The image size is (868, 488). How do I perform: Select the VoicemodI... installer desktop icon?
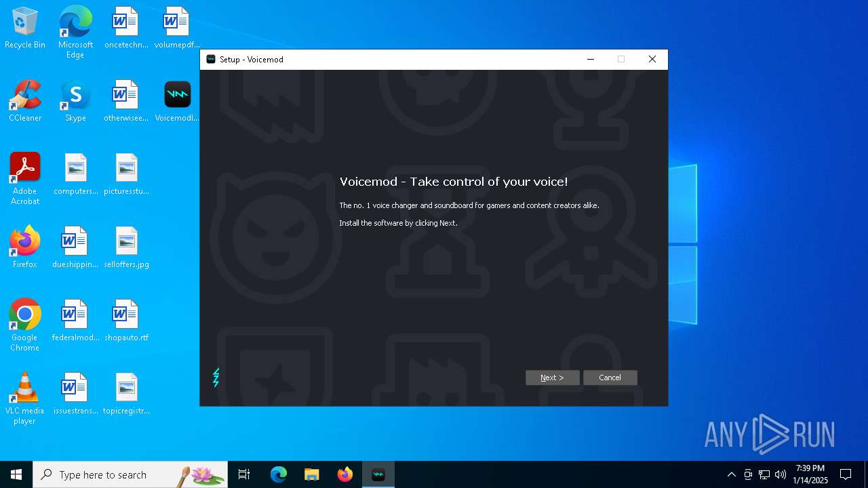pyautogui.click(x=177, y=102)
